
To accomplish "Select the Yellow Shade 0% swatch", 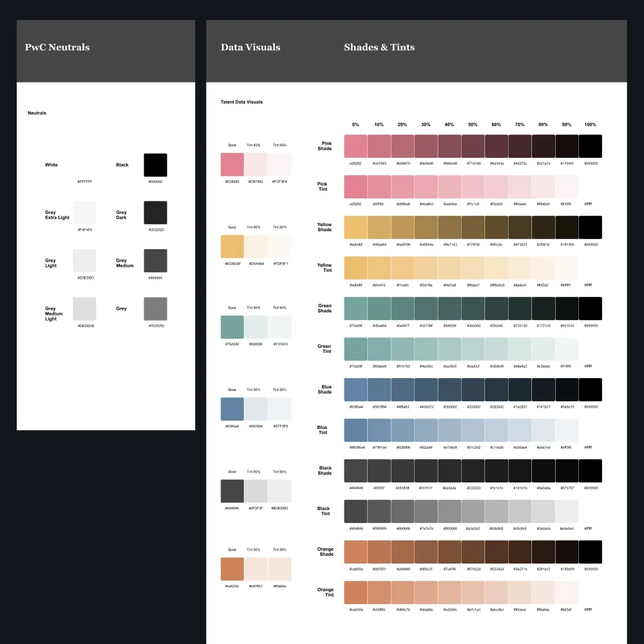I will pyautogui.click(x=355, y=227).
